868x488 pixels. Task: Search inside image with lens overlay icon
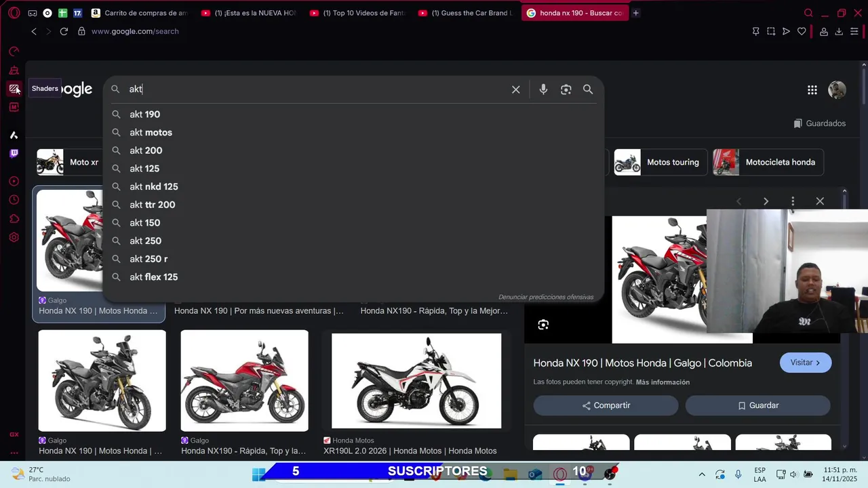(543, 325)
